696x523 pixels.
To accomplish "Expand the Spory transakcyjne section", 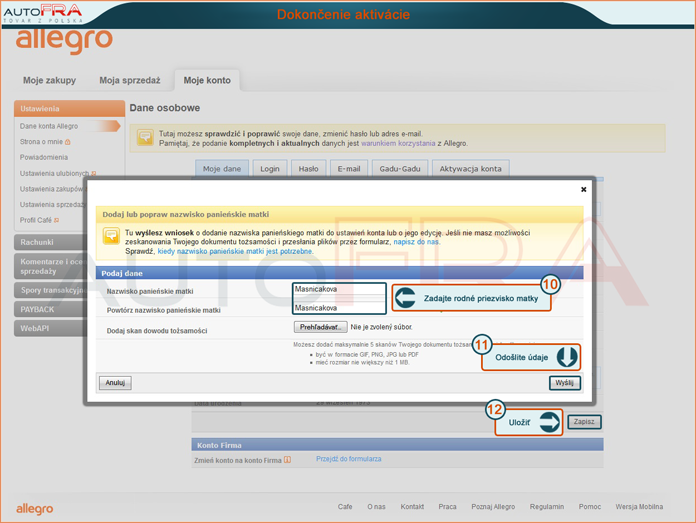I will tap(50, 290).
